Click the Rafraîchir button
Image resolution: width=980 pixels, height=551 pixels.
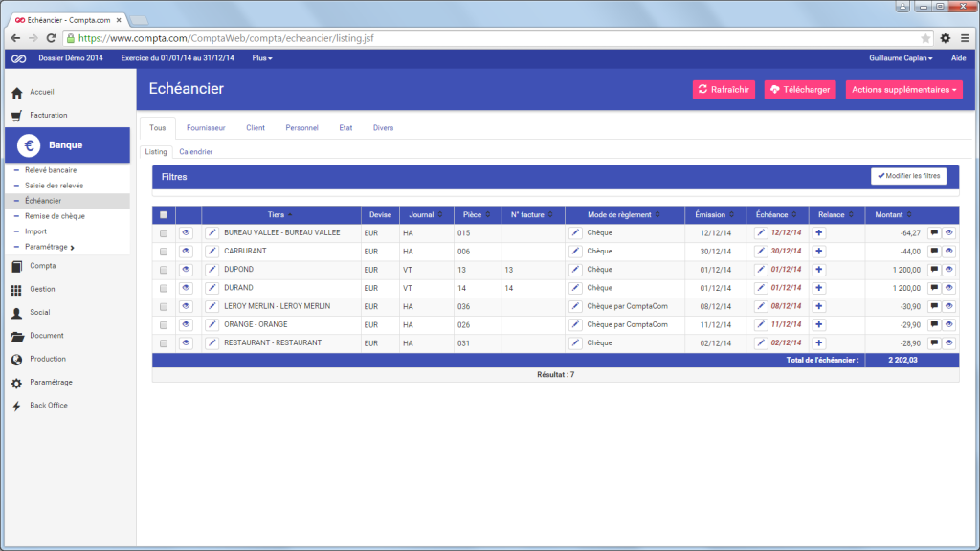pyautogui.click(x=724, y=90)
